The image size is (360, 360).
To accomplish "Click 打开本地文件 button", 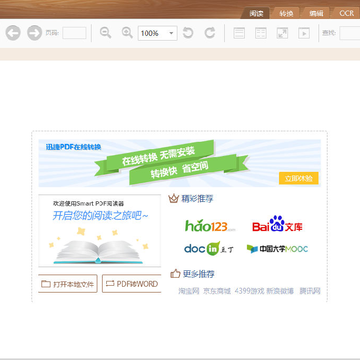I will point(68,284).
